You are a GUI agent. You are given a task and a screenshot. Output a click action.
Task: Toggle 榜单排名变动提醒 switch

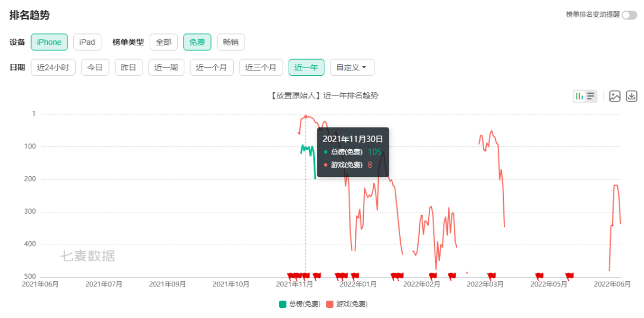[629, 15]
